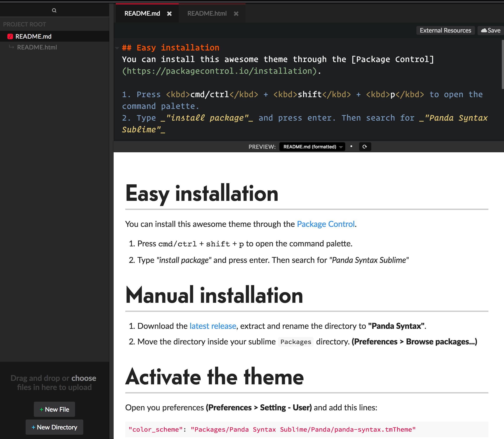Viewport: 504px width, 439px height.
Task: Click the New Directory button
Action: pos(54,427)
